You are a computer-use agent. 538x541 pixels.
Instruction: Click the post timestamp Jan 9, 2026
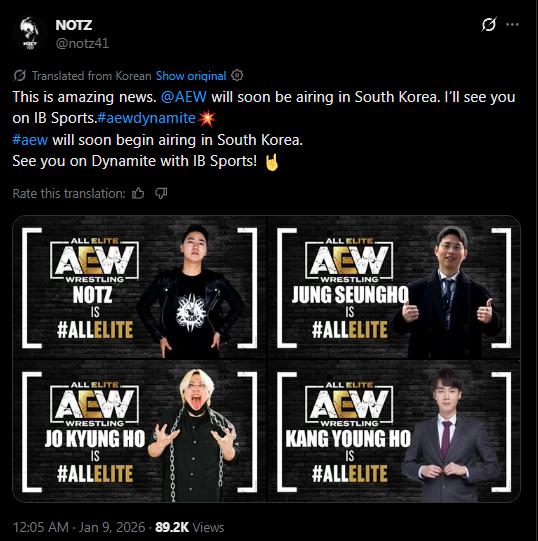click(x=79, y=527)
